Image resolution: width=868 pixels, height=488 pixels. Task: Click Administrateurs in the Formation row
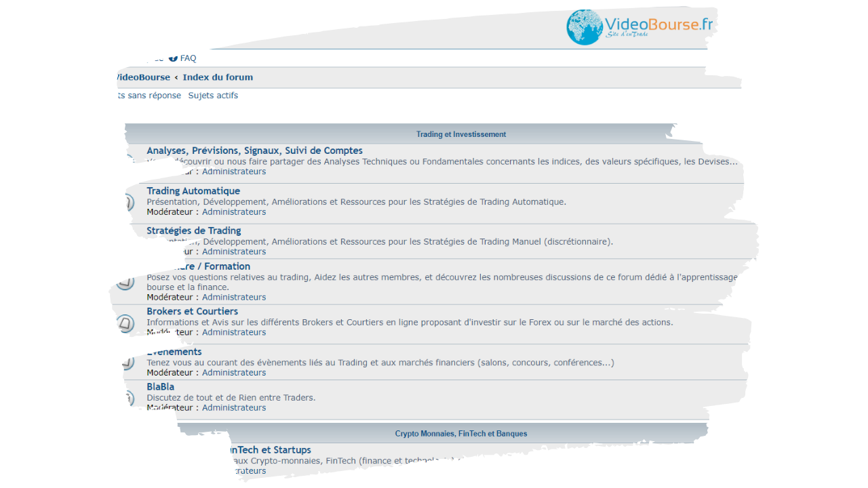[x=234, y=297]
